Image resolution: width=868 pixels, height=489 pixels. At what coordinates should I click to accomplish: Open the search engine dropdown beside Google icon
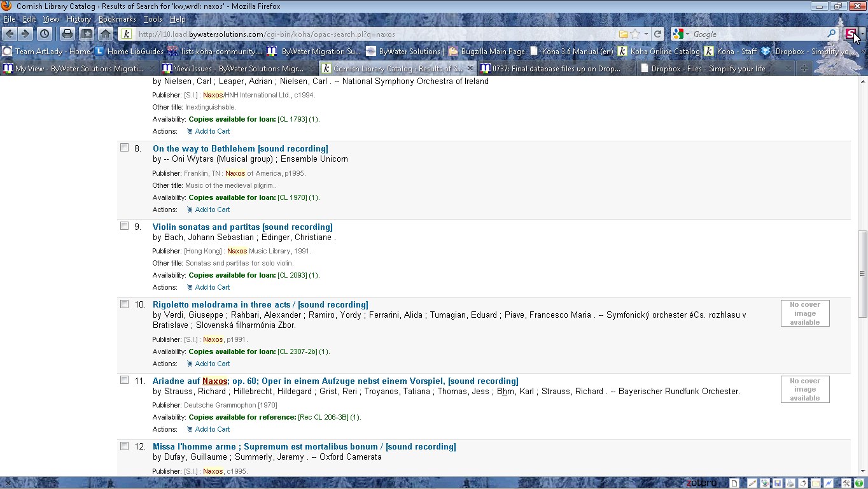click(x=687, y=34)
